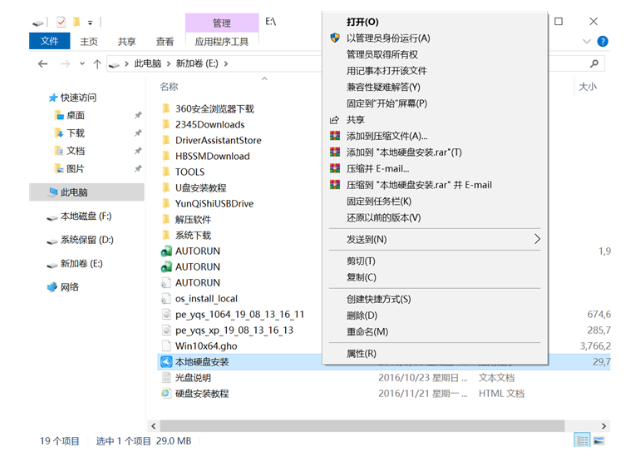Choose 以管理员身份运行(A) from context menu

pos(388,38)
